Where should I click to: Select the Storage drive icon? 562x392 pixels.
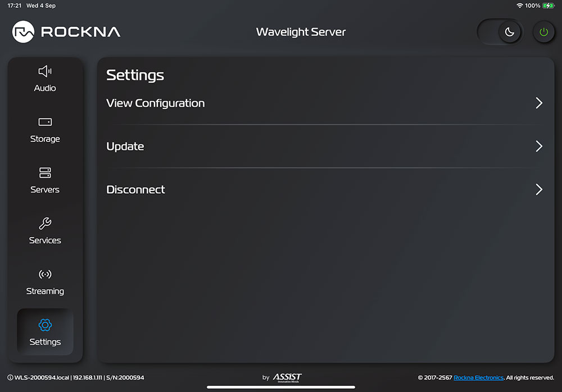pos(45,122)
